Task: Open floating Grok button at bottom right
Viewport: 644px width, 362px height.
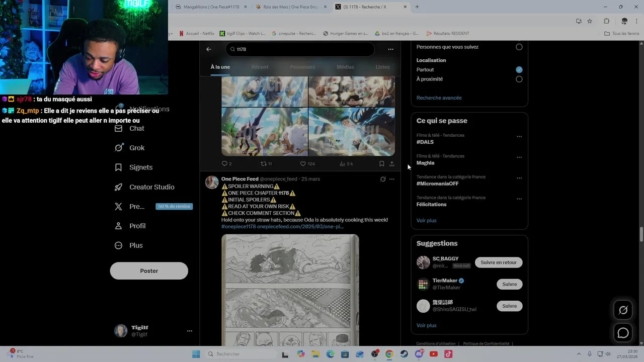Action: [623, 310]
